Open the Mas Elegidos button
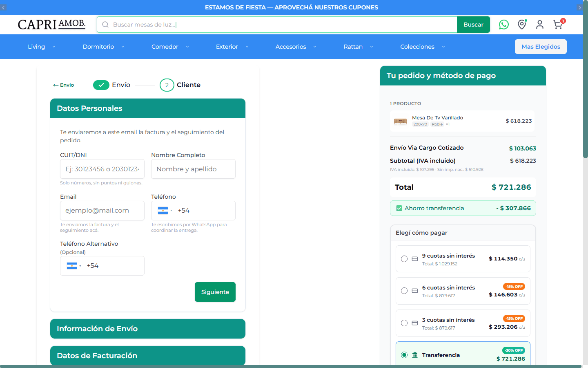Image resolution: width=588 pixels, height=368 pixels. pyautogui.click(x=541, y=47)
